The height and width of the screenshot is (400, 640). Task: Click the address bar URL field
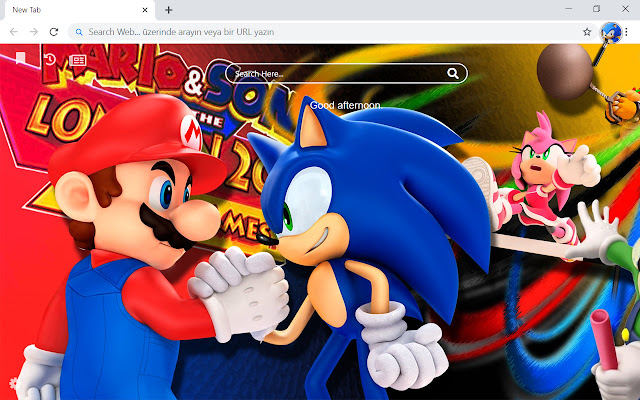pos(331,32)
